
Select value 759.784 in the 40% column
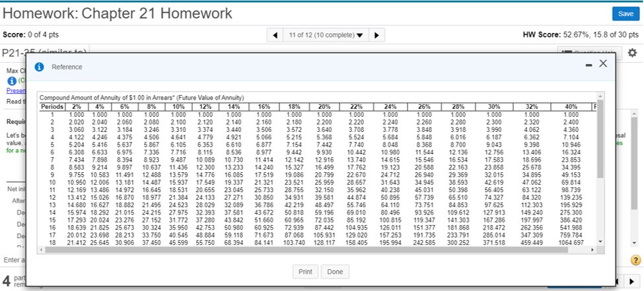(571, 236)
